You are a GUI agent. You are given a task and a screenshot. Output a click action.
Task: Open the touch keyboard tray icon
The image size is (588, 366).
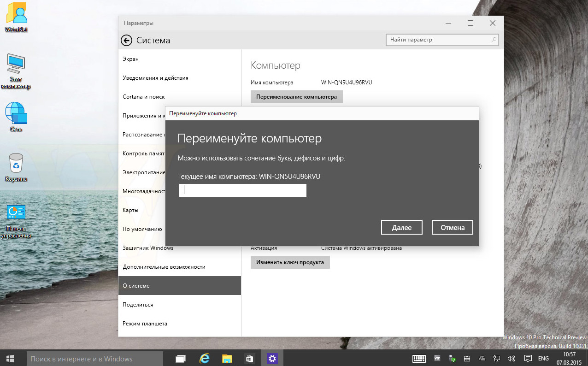point(419,359)
